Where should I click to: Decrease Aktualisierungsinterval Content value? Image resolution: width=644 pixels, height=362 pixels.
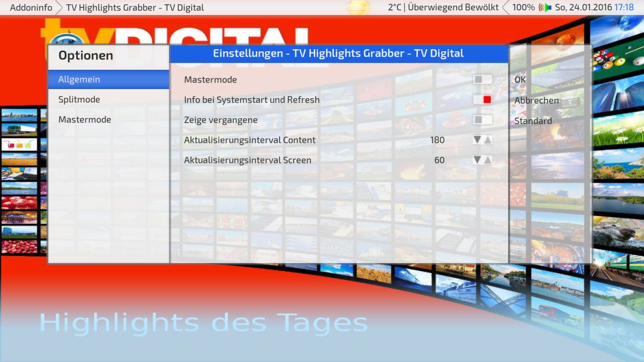point(477,140)
